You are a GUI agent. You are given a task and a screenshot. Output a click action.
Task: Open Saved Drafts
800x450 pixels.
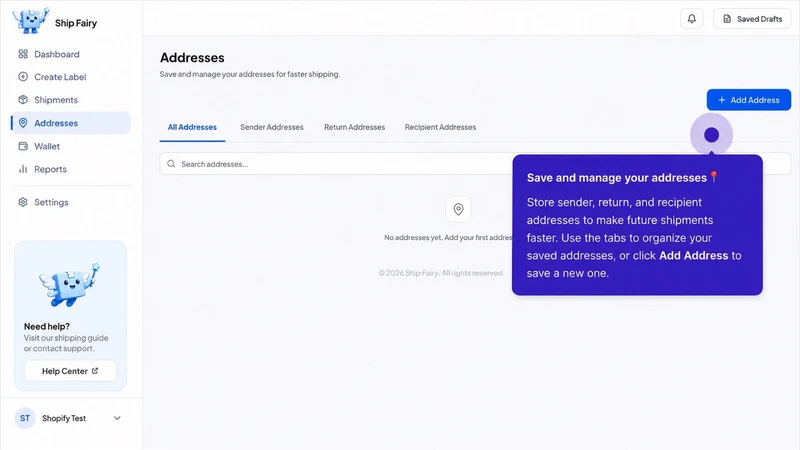[752, 19]
